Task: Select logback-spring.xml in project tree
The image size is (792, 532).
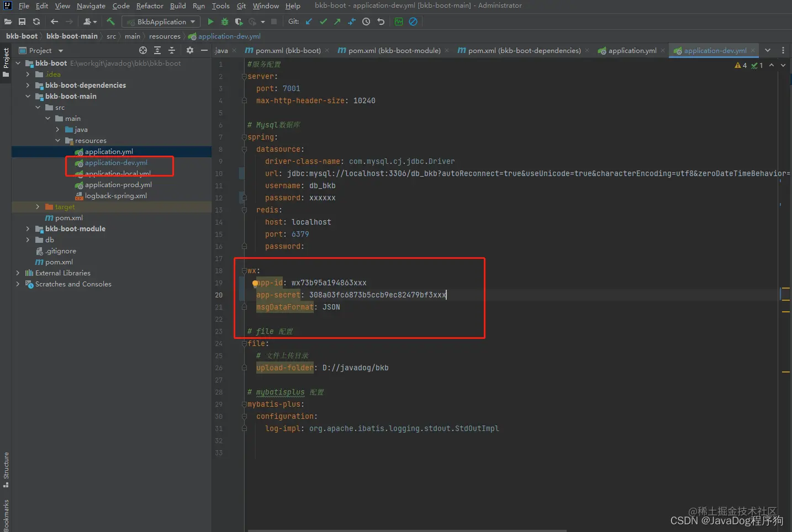Action: pyautogui.click(x=116, y=195)
